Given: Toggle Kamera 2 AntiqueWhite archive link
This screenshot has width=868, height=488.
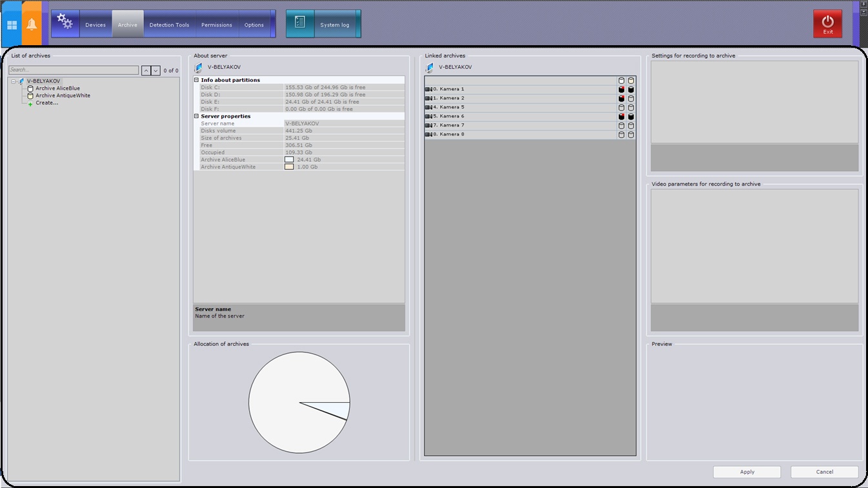Looking at the screenshot, I should coord(631,99).
